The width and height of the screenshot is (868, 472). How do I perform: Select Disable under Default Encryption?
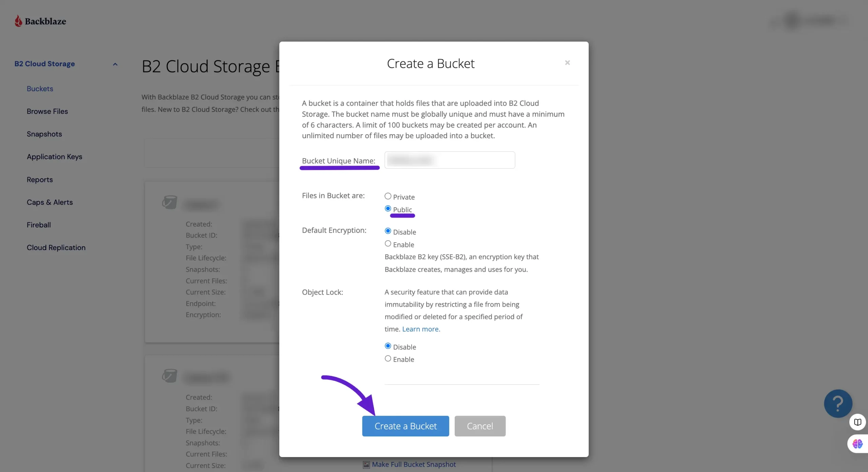(x=388, y=231)
